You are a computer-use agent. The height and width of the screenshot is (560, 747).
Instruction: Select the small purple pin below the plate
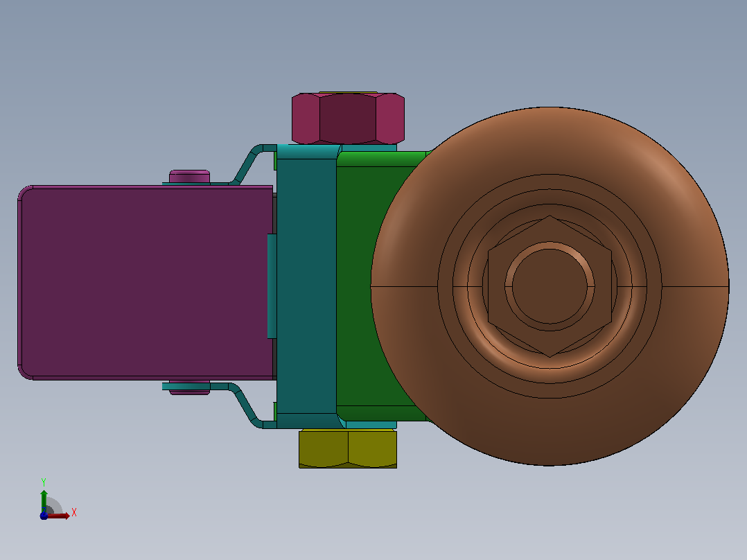pyautogui.click(x=190, y=389)
